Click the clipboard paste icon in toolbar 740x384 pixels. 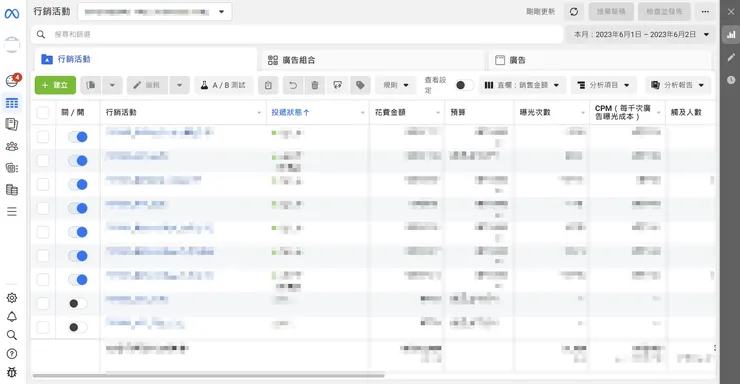pyautogui.click(x=268, y=85)
